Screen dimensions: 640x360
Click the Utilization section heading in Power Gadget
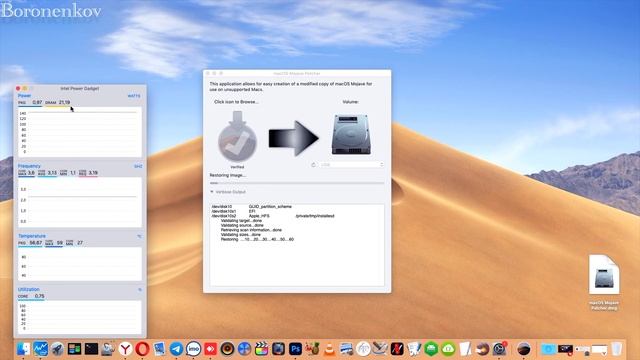tap(29, 289)
